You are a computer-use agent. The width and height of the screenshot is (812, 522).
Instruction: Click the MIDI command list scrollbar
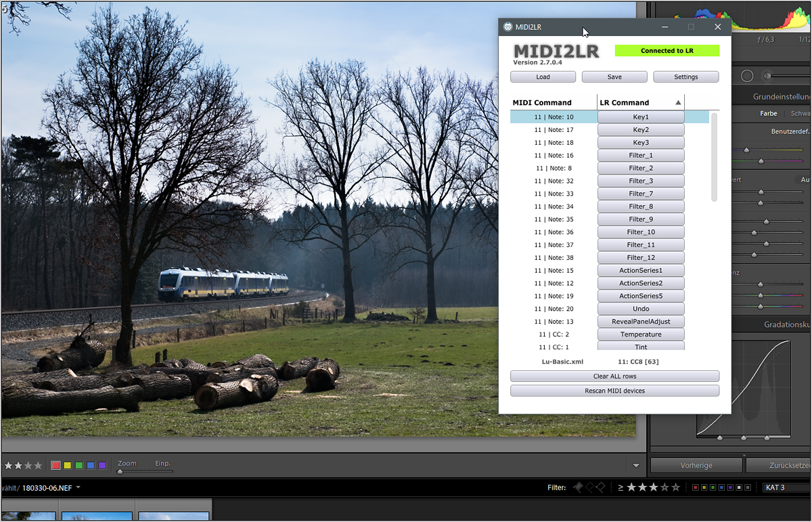click(x=714, y=157)
